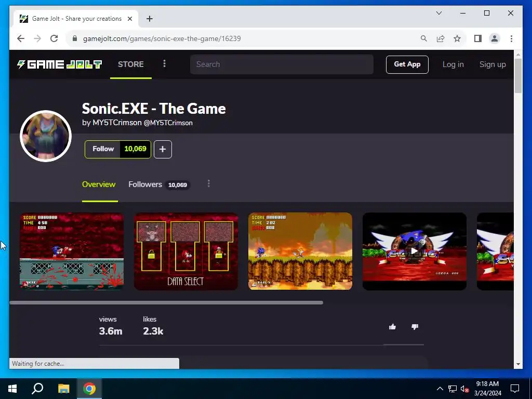532x399 pixels.
Task: Open the STORE tab
Action: click(130, 64)
